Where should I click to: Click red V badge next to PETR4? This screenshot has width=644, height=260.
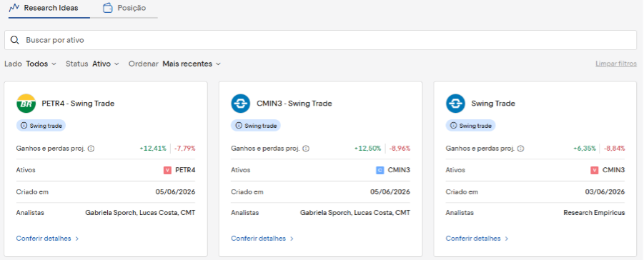167,170
